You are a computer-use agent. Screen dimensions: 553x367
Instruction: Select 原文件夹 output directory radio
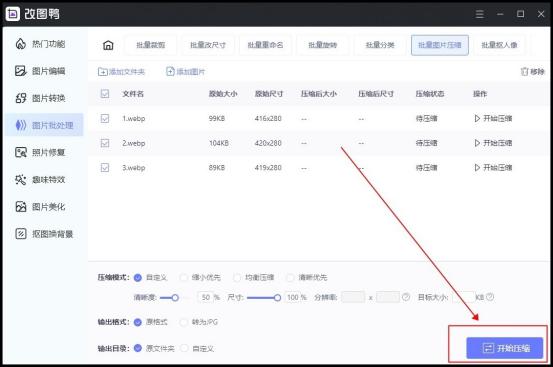[138, 349]
